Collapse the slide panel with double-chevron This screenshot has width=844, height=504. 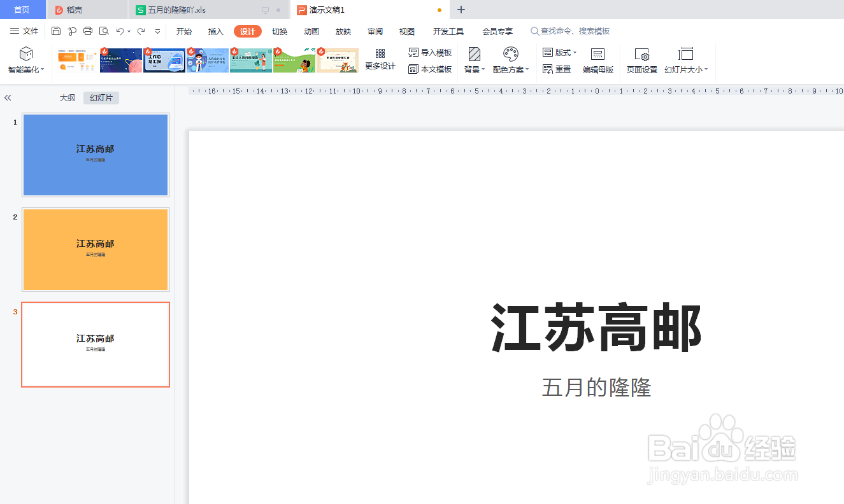click(x=8, y=98)
